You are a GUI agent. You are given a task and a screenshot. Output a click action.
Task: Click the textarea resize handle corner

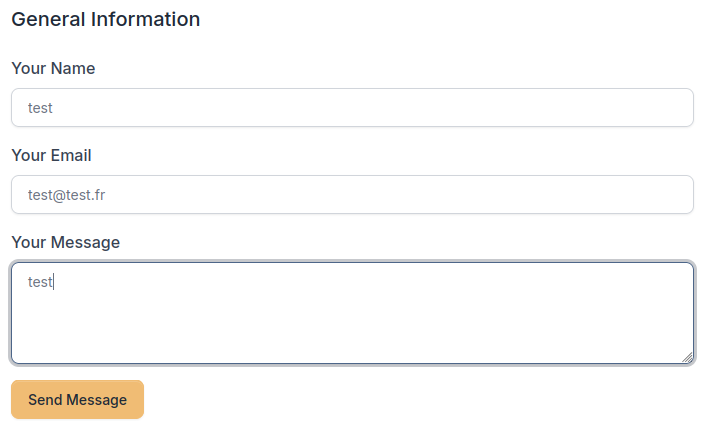[687, 357]
